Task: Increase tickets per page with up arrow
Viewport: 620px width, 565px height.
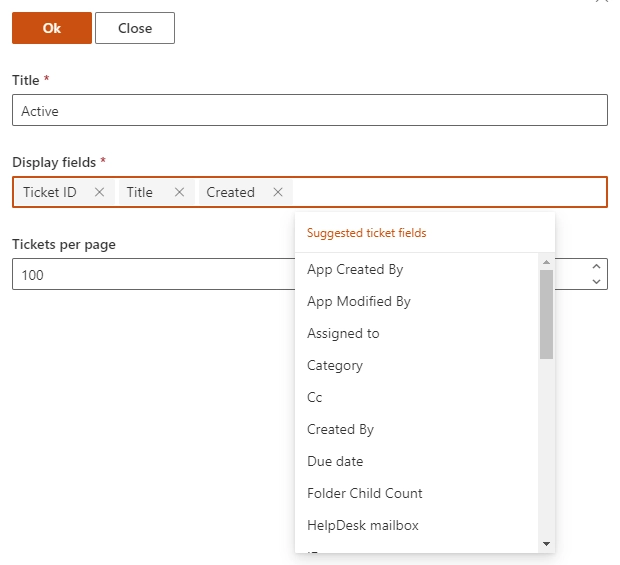Action: coord(596,267)
